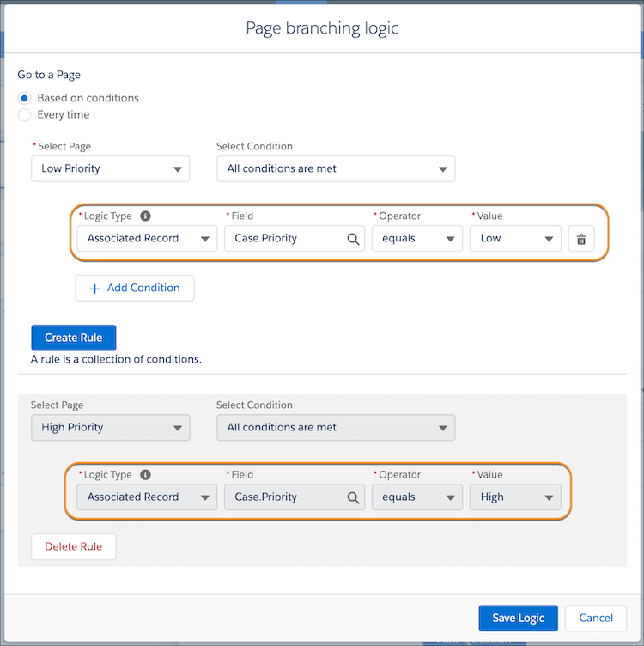Cancel the page branching logic dialog
This screenshot has height=646, width=644.
[596, 618]
